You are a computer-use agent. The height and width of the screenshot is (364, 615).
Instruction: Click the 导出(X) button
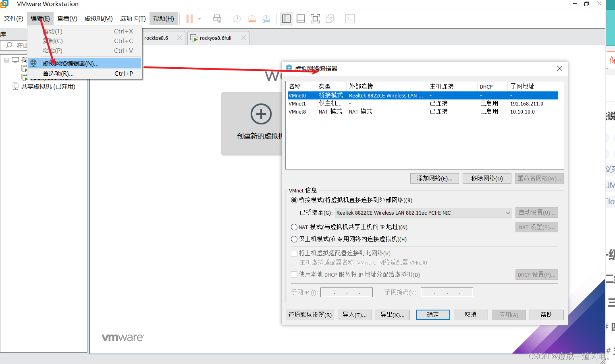393,315
